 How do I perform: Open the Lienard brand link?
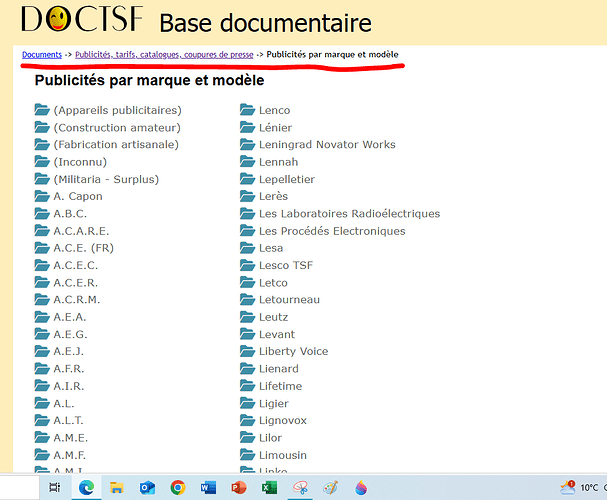279,368
